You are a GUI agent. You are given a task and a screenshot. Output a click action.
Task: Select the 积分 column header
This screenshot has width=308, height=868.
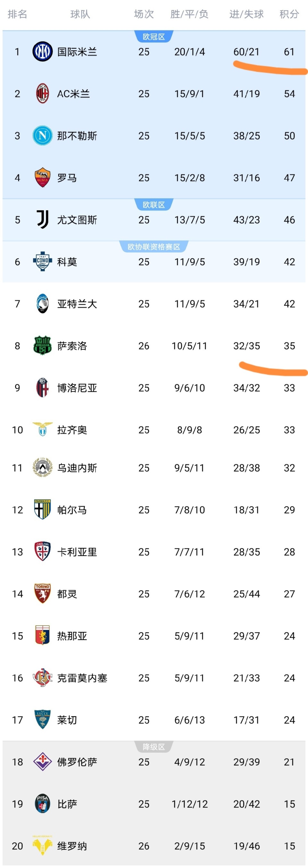click(289, 14)
